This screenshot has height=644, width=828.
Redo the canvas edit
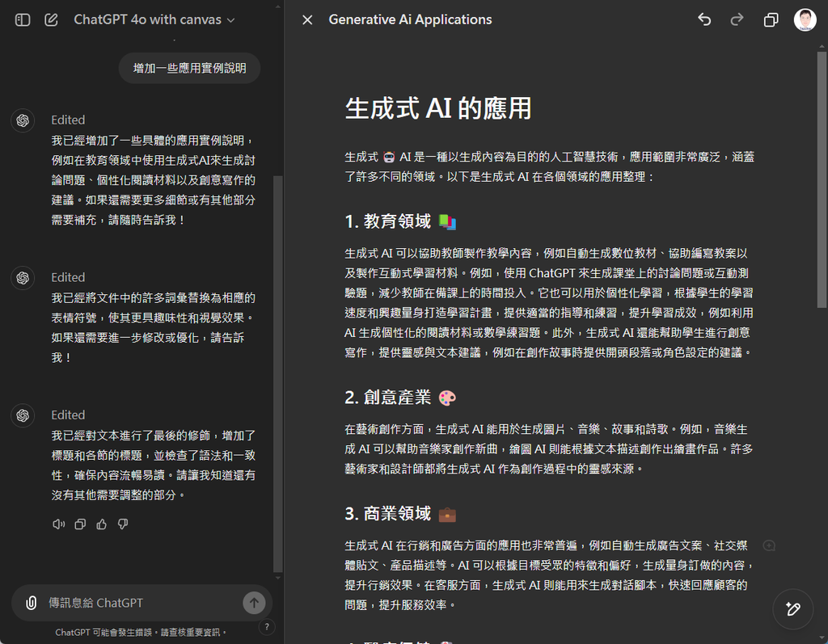point(737,20)
